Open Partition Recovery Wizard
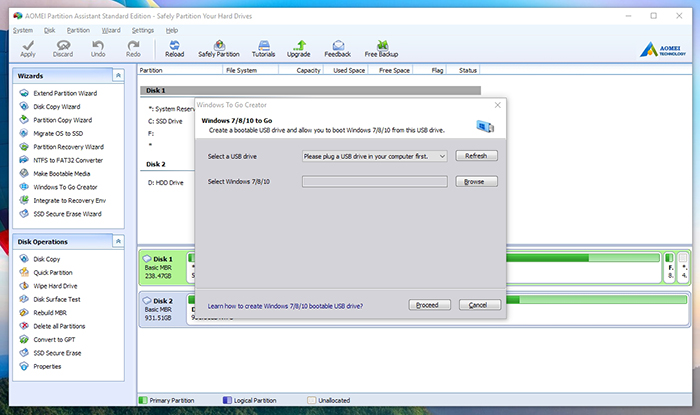The image size is (700, 415). (x=68, y=147)
